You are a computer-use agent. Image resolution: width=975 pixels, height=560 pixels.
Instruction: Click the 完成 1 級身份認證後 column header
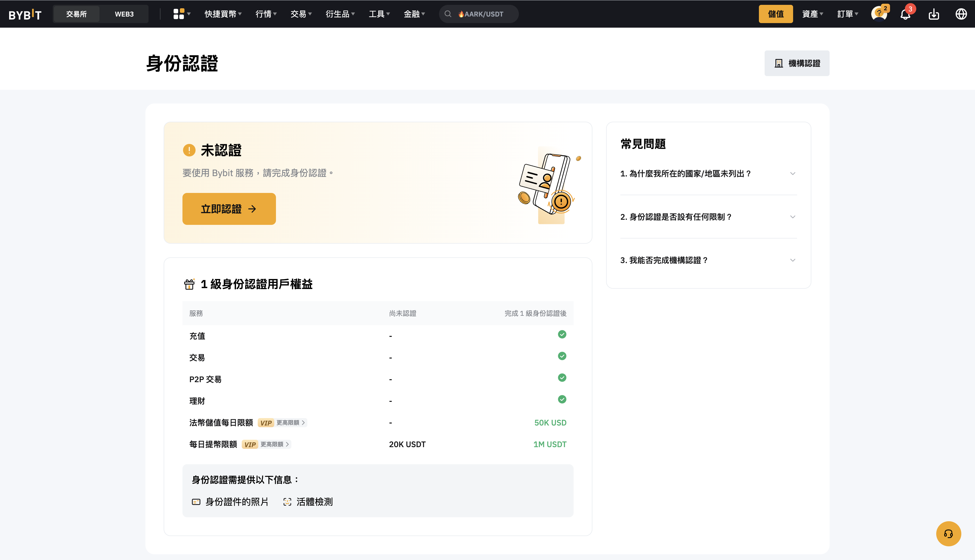click(x=535, y=313)
